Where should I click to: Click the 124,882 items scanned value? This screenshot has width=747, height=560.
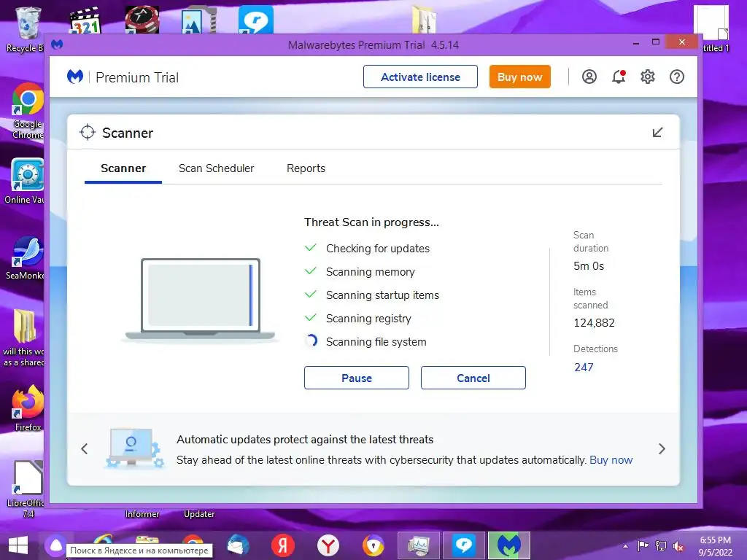[x=594, y=323]
